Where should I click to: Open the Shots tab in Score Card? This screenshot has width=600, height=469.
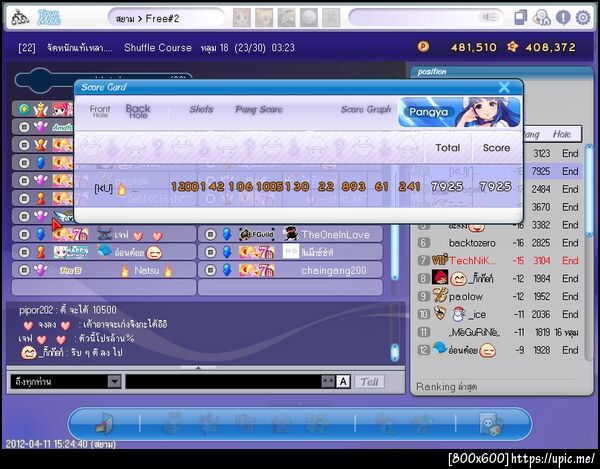point(201,109)
